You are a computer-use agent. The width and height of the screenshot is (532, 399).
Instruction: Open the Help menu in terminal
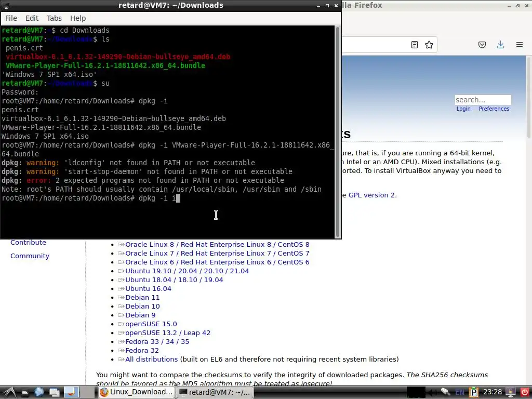click(x=78, y=18)
